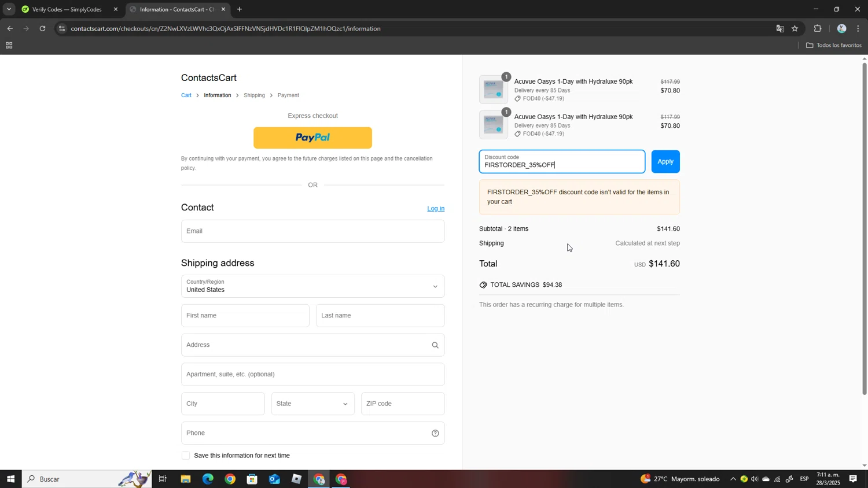Viewport: 868px width, 488px height.
Task: Focus the Phone field
Action: click(x=312, y=433)
